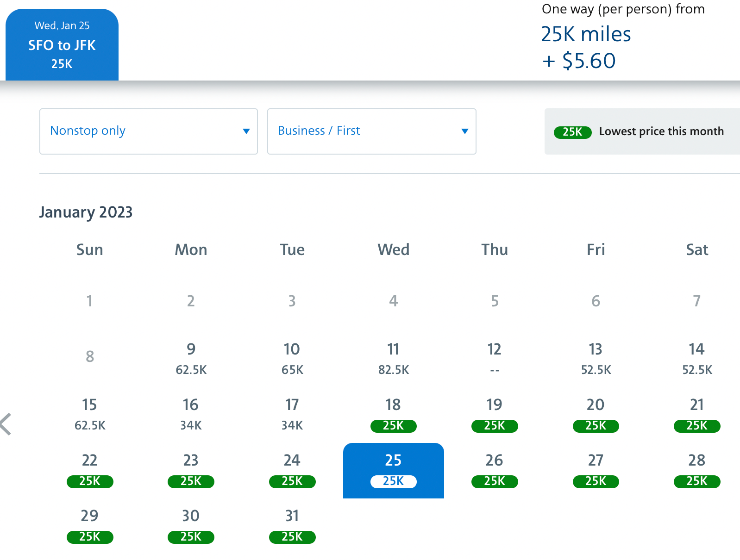Select Sunday January 29 date
Image resolution: width=740 pixels, height=560 pixels.
pos(90,526)
